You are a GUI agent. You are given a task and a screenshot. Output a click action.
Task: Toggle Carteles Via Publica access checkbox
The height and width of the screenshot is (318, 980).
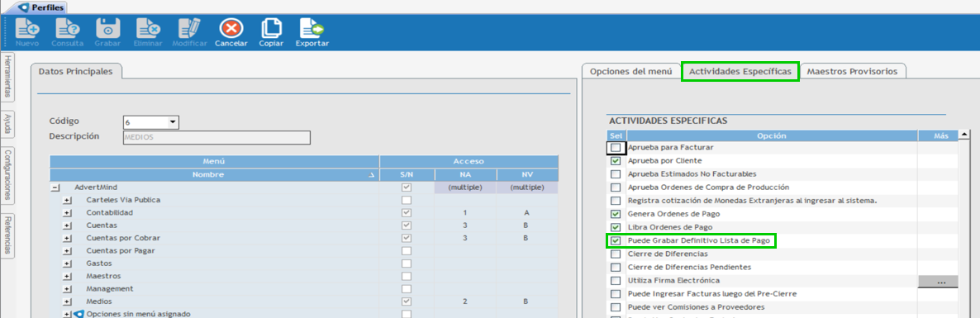[x=407, y=200]
